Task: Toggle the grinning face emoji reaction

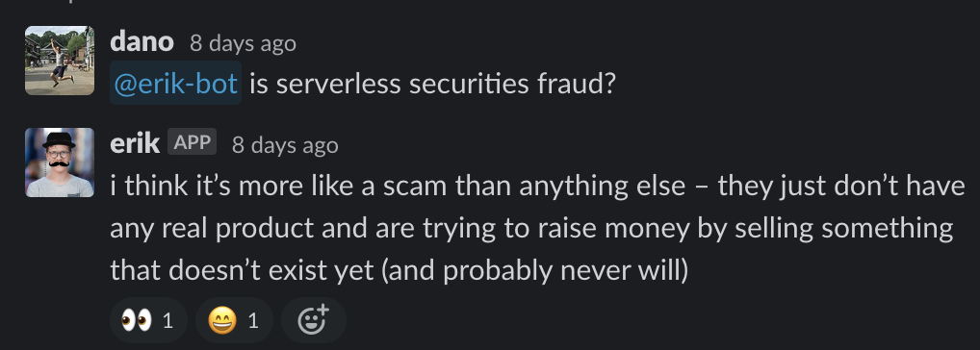Action: 234,320
